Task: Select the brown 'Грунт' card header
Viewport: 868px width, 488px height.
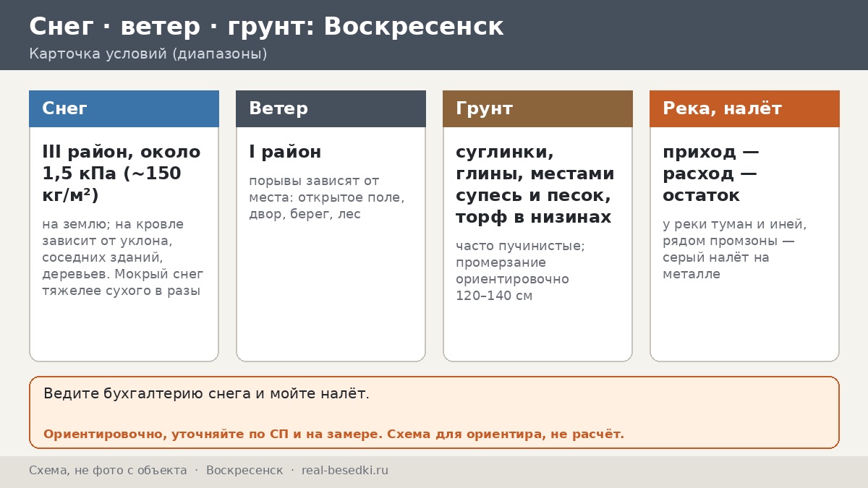Action: [537, 108]
